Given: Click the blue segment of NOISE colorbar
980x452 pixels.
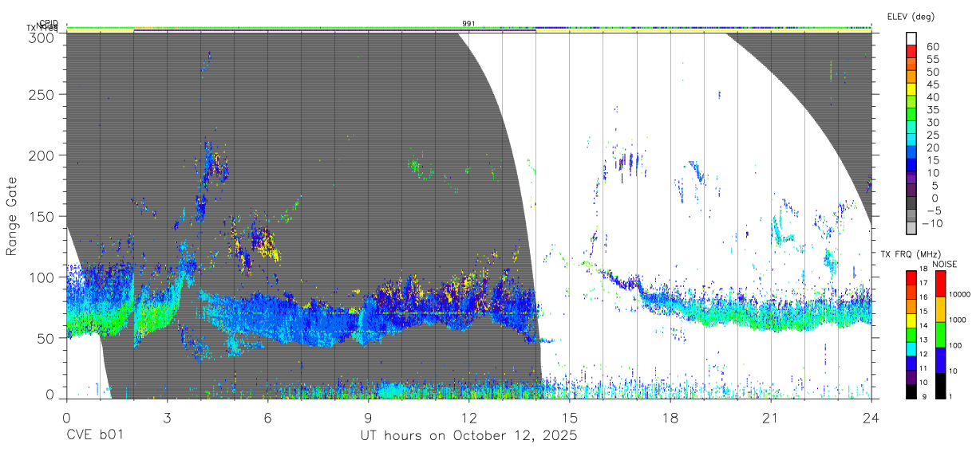Looking at the screenshot, I should (940, 359).
